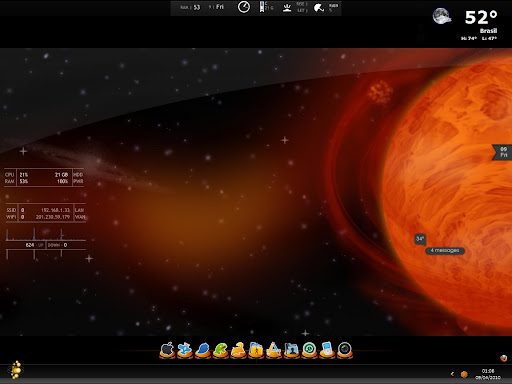Launch the Applications pencil-ruler dock icon
Screen dimensions: 512x384
coord(274,350)
